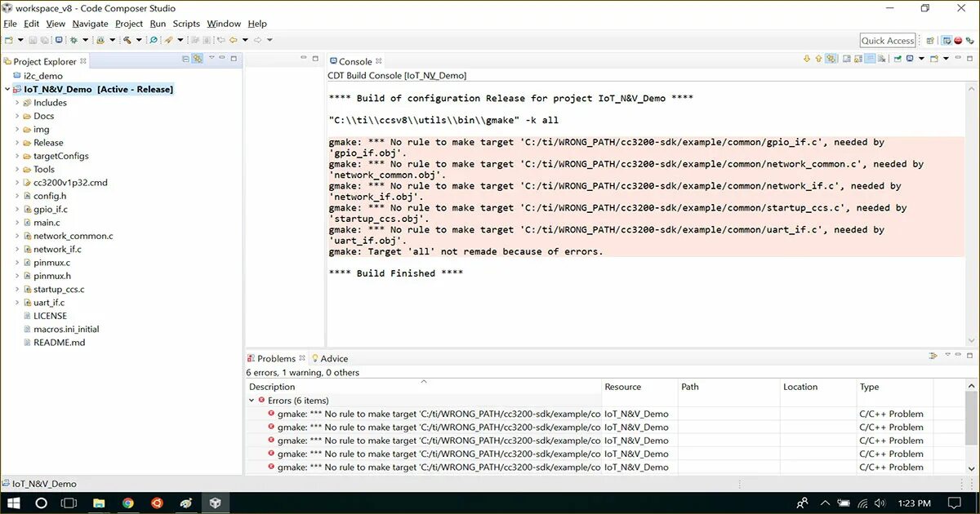Select the first gmake error row

pyautogui.click(x=604, y=414)
